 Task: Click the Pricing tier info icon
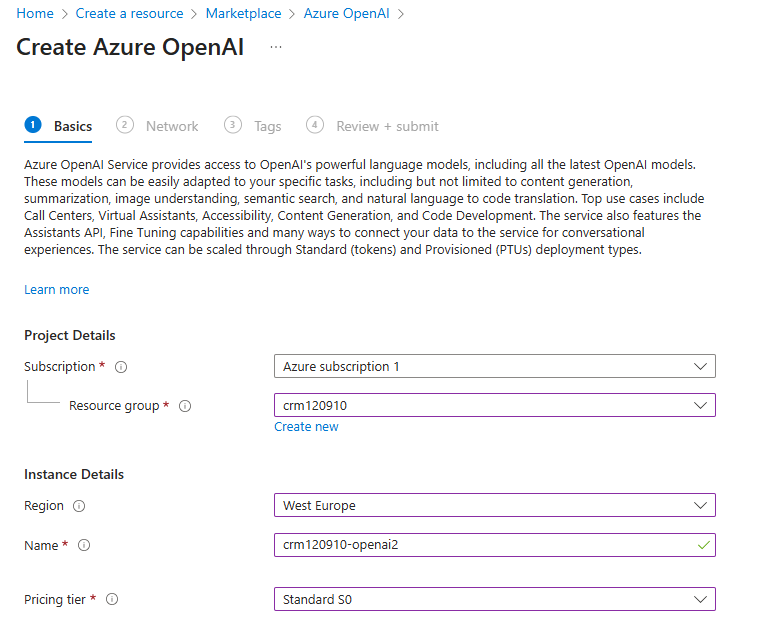pos(112,599)
